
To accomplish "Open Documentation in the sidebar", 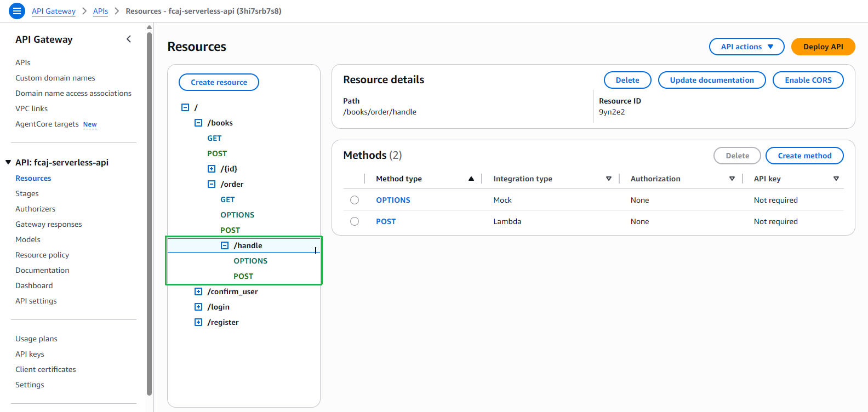I will click(x=42, y=270).
